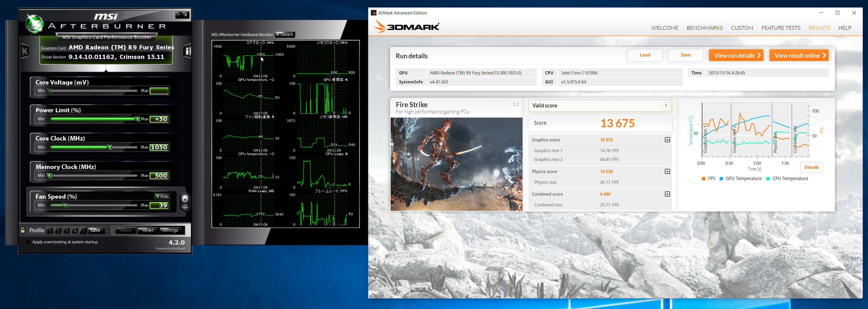Reset Afterburner settings to default
The width and height of the screenshot is (868, 309).
coord(148,230)
